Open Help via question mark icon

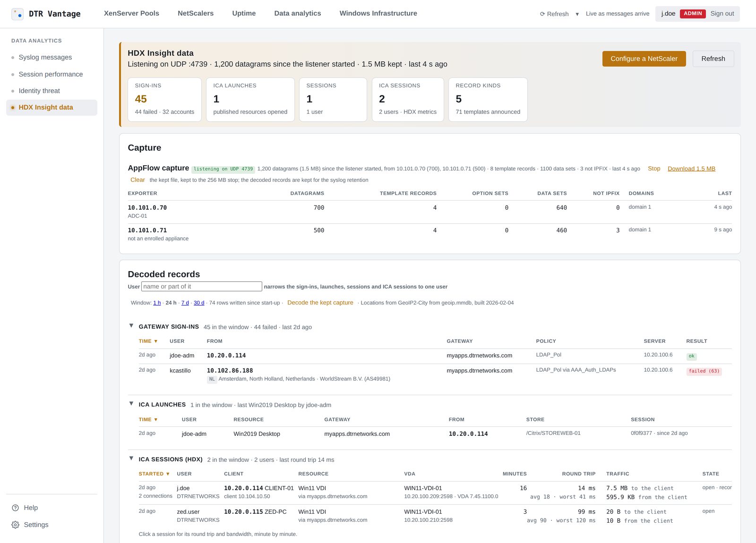[x=15, y=508]
